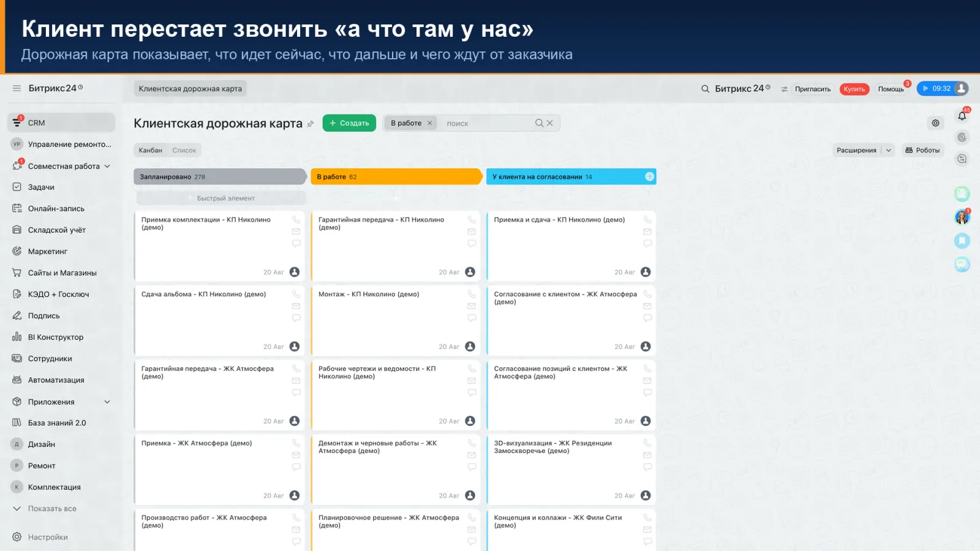
Task: Open Настройки at sidebar bottom
Action: (x=48, y=538)
